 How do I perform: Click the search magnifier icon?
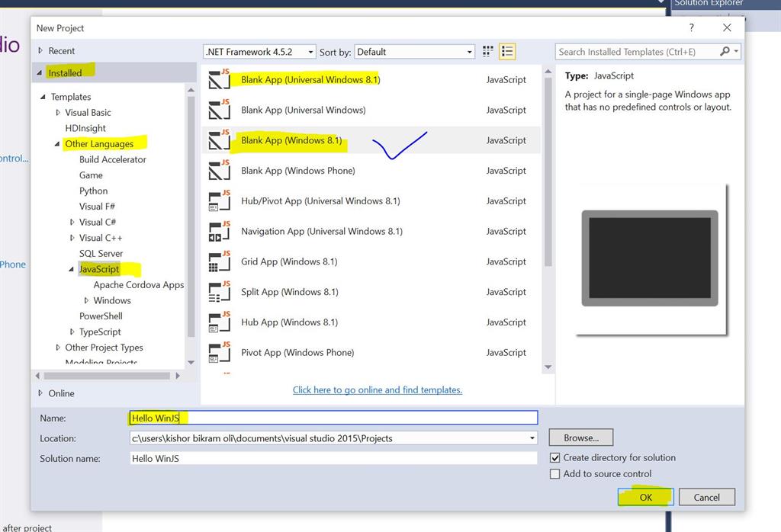(x=725, y=51)
